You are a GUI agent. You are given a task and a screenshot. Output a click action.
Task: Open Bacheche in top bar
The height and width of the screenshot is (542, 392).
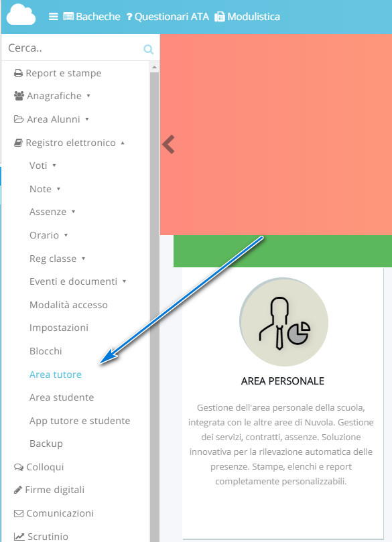point(92,17)
